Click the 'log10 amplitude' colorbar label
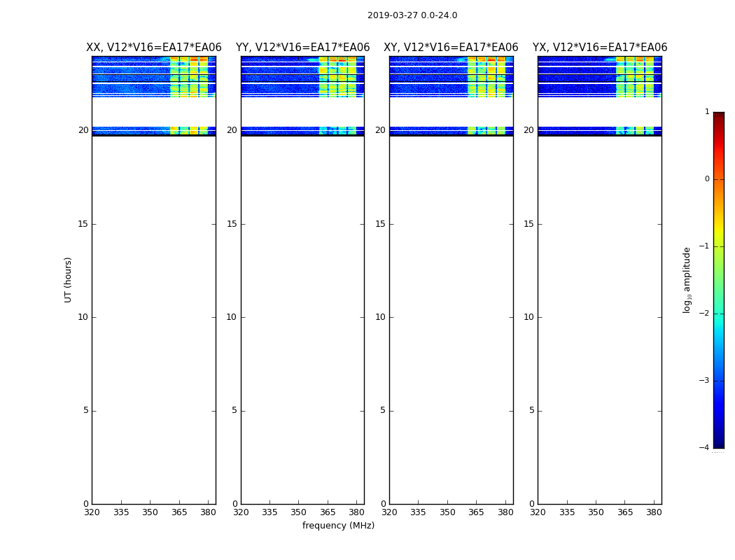The width and height of the screenshot is (735, 560). pyautogui.click(x=687, y=280)
